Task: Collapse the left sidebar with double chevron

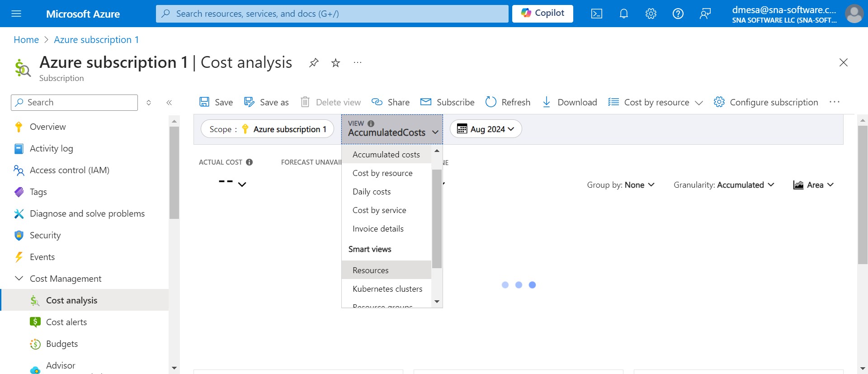Action: (x=169, y=103)
